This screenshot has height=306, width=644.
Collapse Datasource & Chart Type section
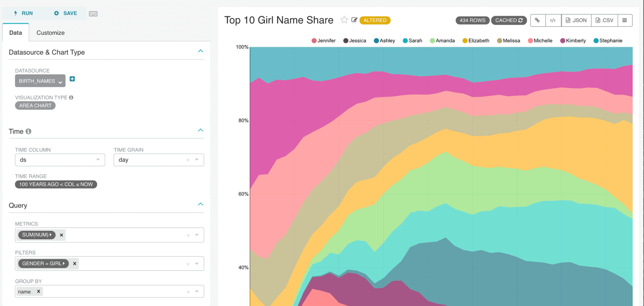(201, 51)
